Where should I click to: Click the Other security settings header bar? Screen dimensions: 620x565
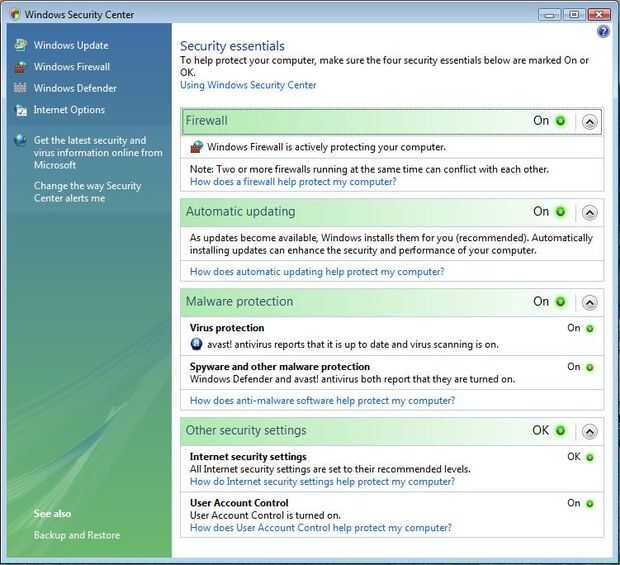(x=392, y=431)
